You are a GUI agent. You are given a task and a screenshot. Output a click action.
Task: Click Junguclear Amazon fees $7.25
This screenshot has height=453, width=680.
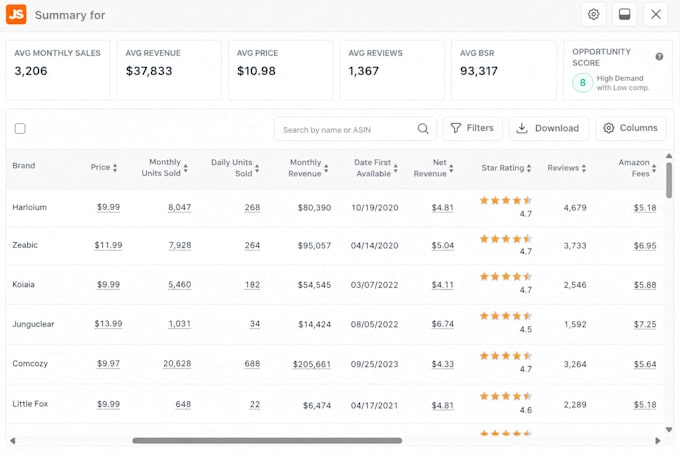tap(645, 324)
